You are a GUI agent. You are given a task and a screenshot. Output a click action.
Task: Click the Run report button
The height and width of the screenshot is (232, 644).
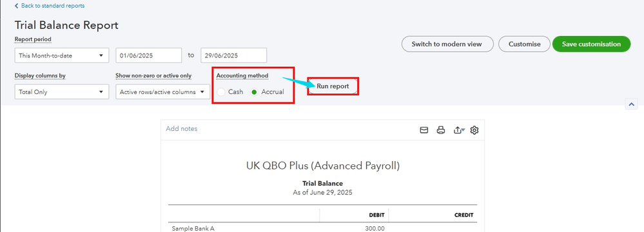point(333,86)
